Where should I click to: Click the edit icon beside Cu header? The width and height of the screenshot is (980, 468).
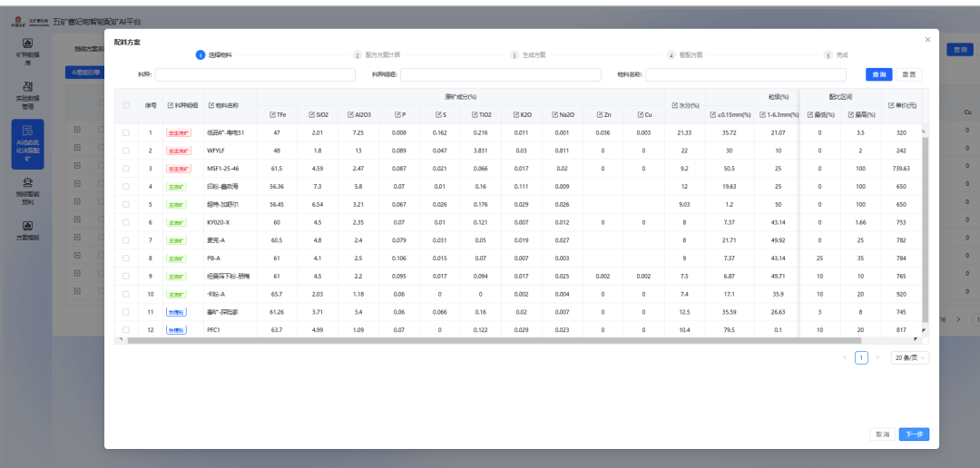640,115
